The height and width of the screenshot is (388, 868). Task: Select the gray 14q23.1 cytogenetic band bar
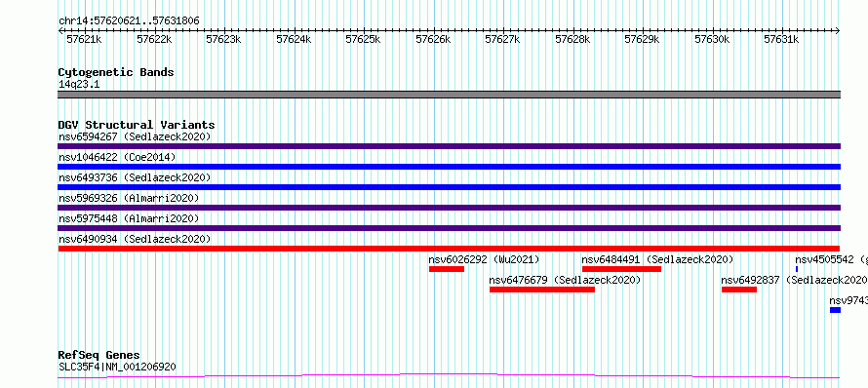click(449, 95)
